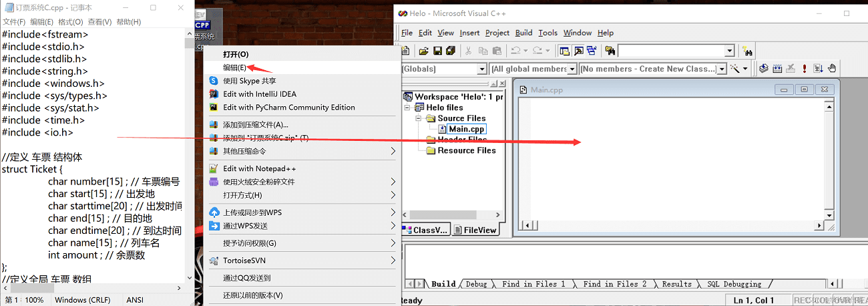868x306 pixels.
Task: Open the WizardBar actions dropdown arrow
Action: pyautogui.click(x=746, y=69)
